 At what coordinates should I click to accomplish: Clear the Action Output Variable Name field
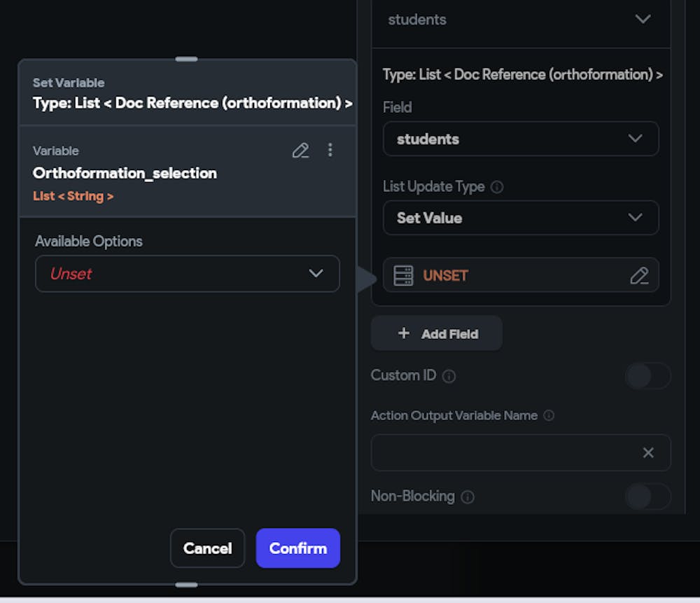click(x=648, y=452)
